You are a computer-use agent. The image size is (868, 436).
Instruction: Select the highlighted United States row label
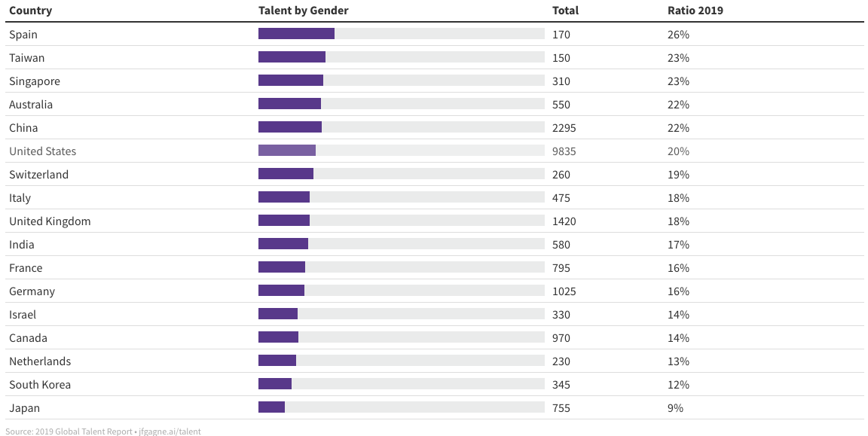(43, 151)
